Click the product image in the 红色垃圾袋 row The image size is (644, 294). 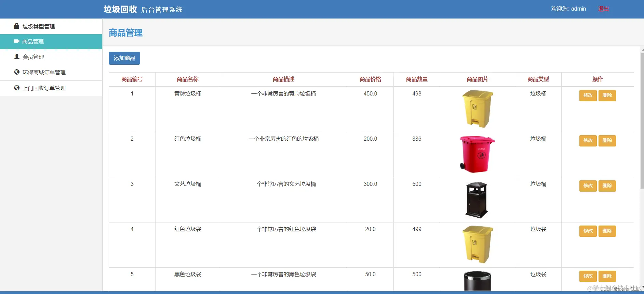click(x=478, y=244)
